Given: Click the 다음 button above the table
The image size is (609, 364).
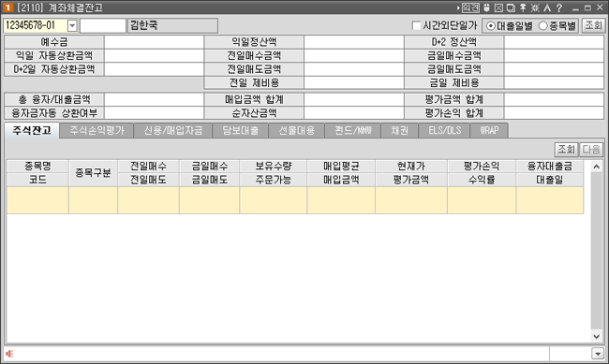Looking at the screenshot, I should (591, 150).
